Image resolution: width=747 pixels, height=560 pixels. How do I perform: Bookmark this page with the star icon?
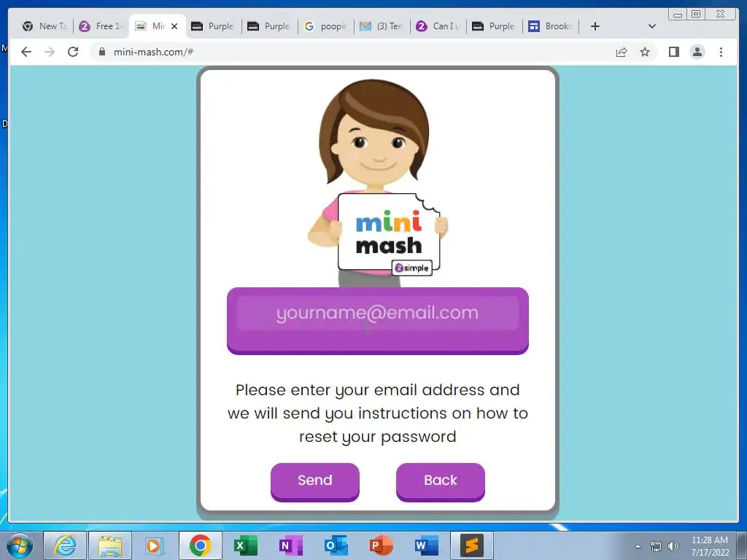645,52
